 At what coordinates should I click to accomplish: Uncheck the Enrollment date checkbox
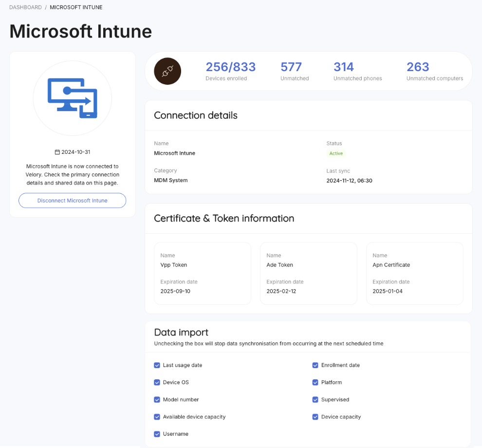pos(315,365)
